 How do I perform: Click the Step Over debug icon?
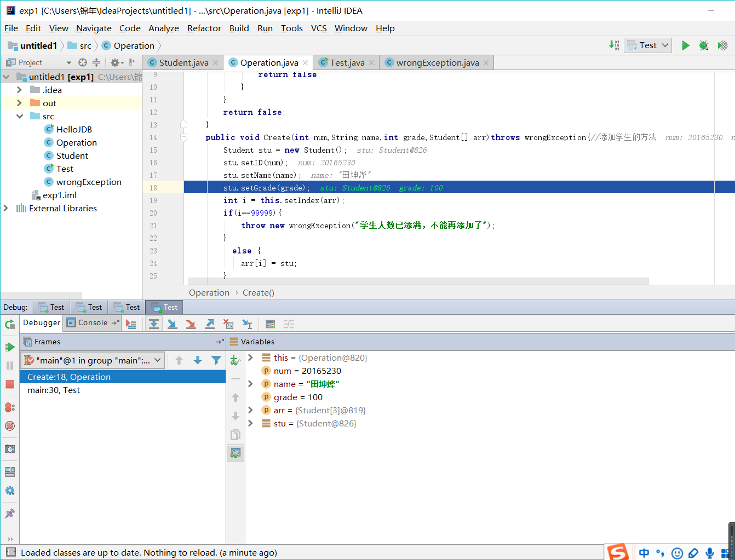coord(154,324)
